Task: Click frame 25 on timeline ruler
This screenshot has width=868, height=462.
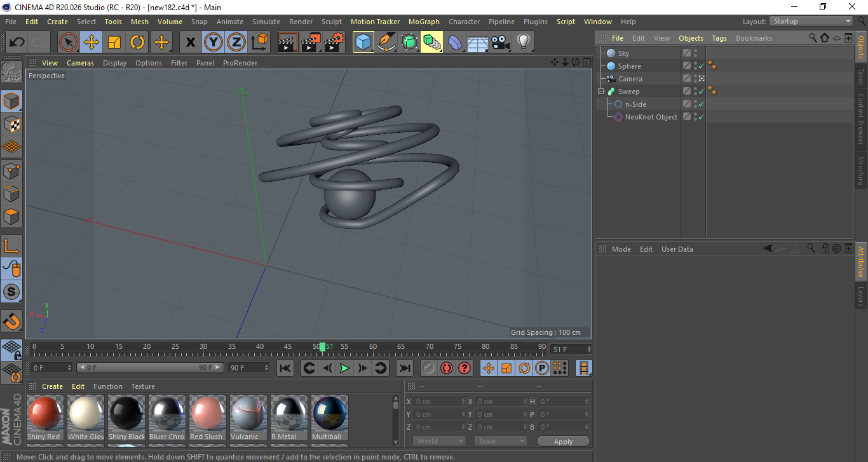Action: coord(175,347)
